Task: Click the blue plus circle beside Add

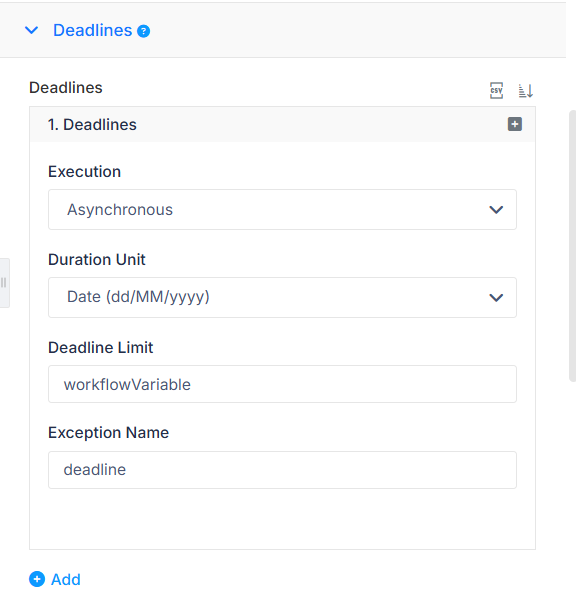Action: [37, 579]
